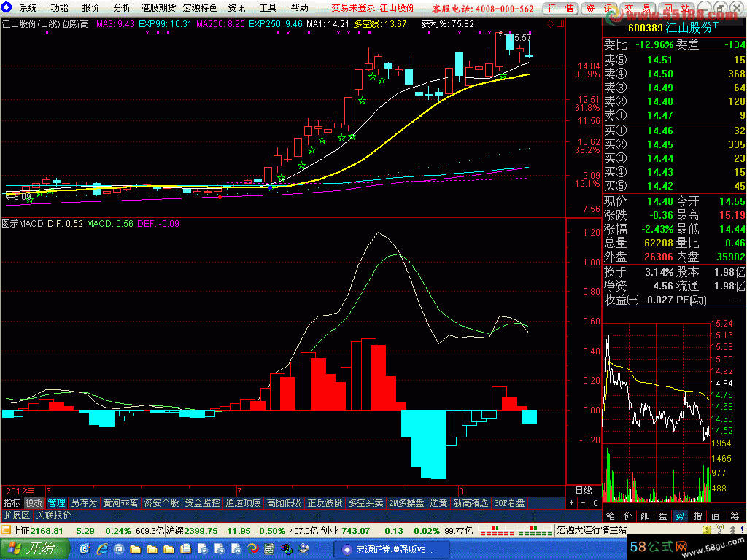Click the minus zoom-out button beside 日线
Screen dimensions: 747x560
coord(582,503)
